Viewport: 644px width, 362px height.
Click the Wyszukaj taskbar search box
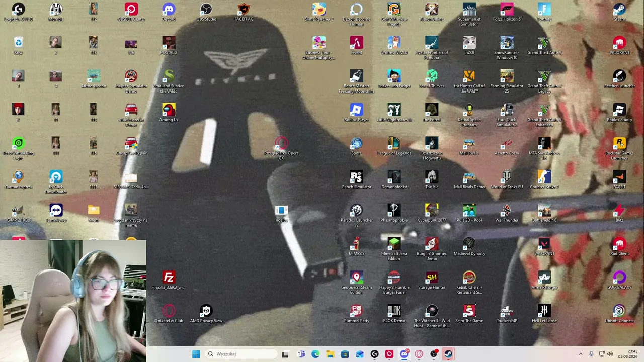pos(242,354)
